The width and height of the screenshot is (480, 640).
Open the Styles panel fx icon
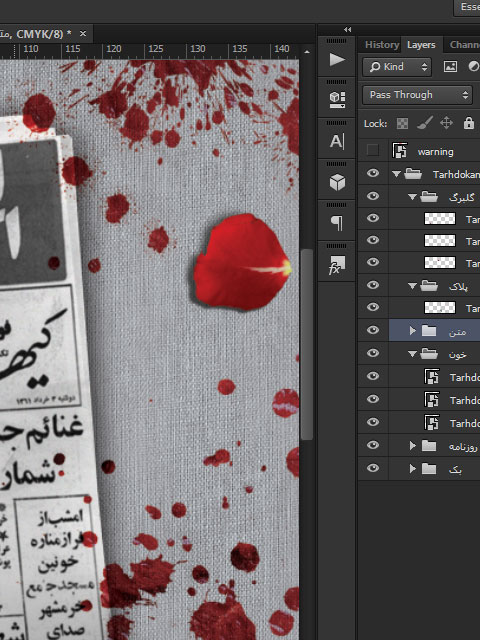[x=337, y=265]
